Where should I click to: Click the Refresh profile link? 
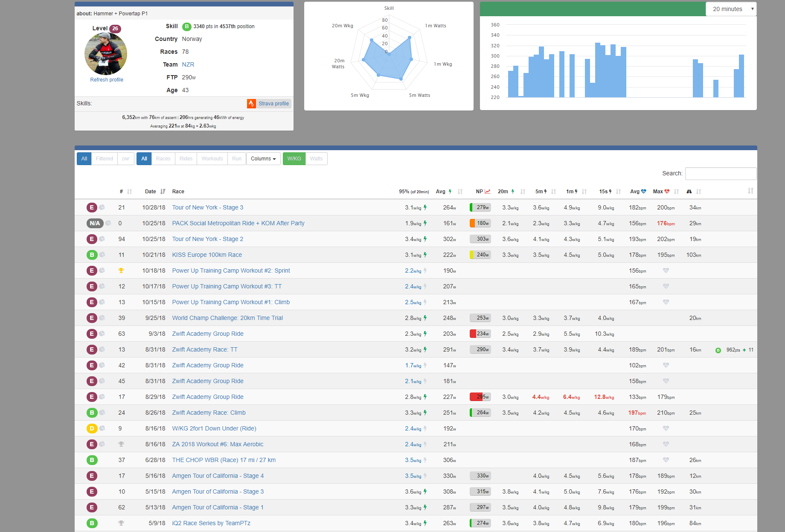coord(107,80)
